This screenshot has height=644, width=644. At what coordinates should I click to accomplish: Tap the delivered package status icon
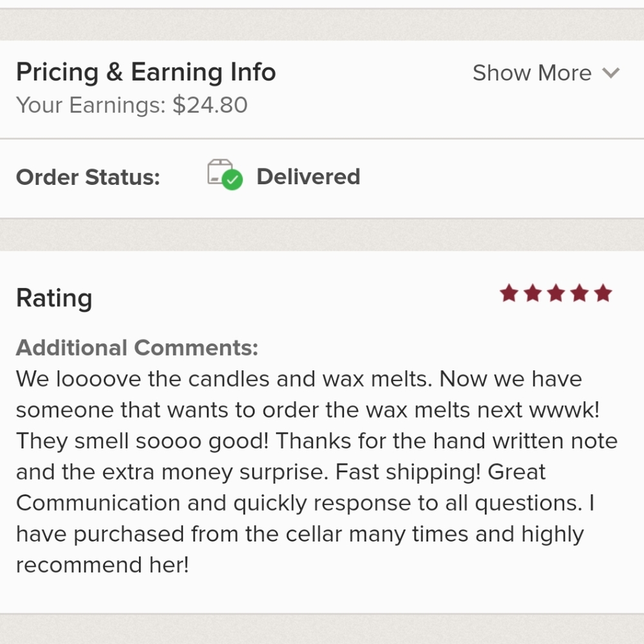point(225,175)
